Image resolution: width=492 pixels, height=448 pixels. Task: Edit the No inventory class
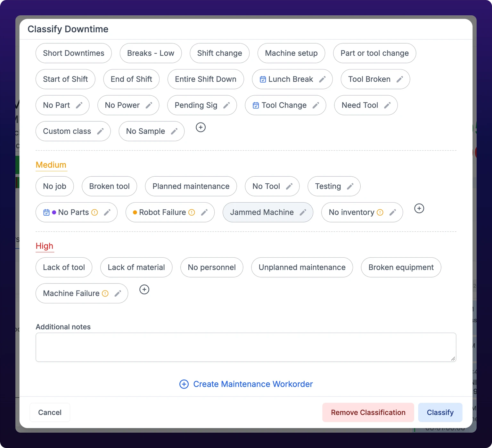pos(393,212)
